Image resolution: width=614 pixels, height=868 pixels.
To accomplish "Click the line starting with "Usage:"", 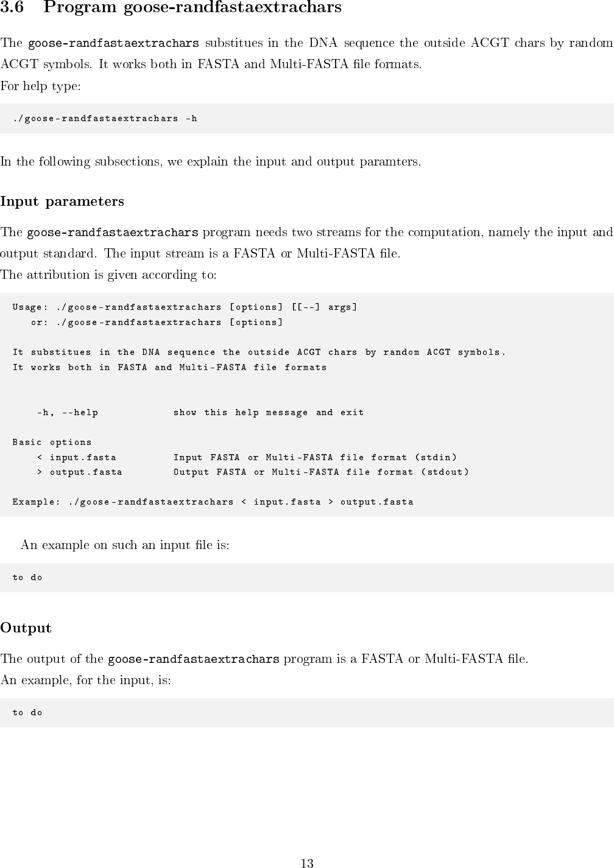I will click(x=185, y=307).
